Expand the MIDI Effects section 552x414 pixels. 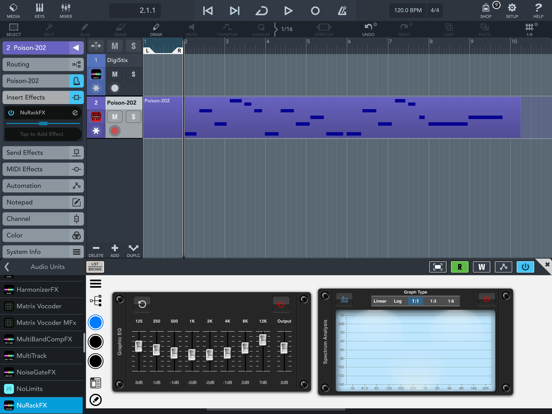click(43, 169)
